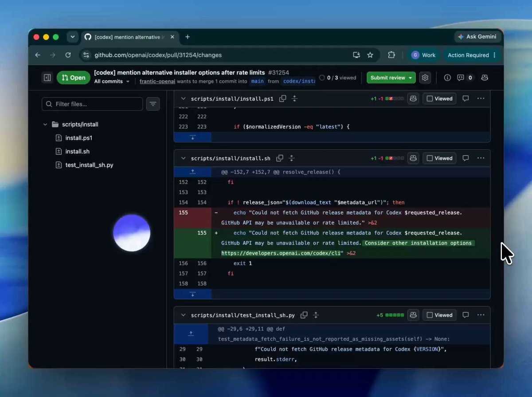The height and width of the screenshot is (397, 532).
Task: Open new browser tab
Action: pyautogui.click(x=188, y=37)
